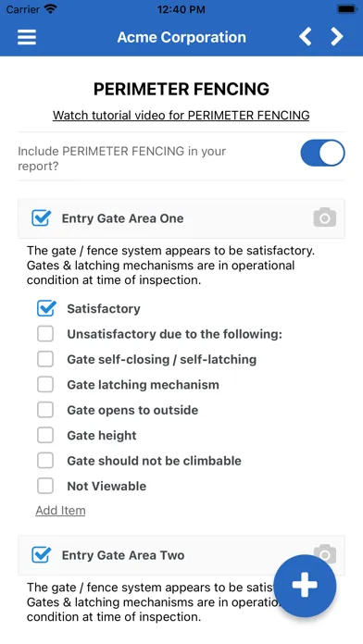
Task: Uncheck Entry Gate Area One checkbox
Action: (42, 218)
